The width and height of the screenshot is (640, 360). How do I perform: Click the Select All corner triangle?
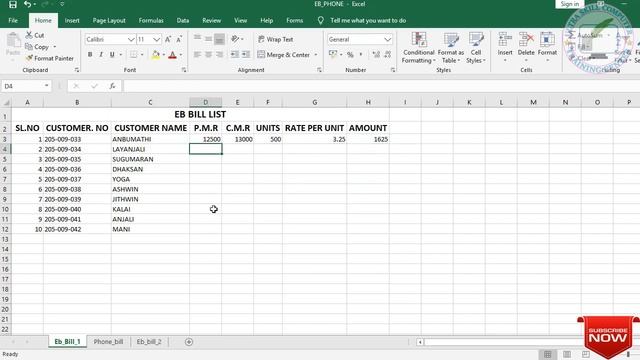tap(6, 102)
